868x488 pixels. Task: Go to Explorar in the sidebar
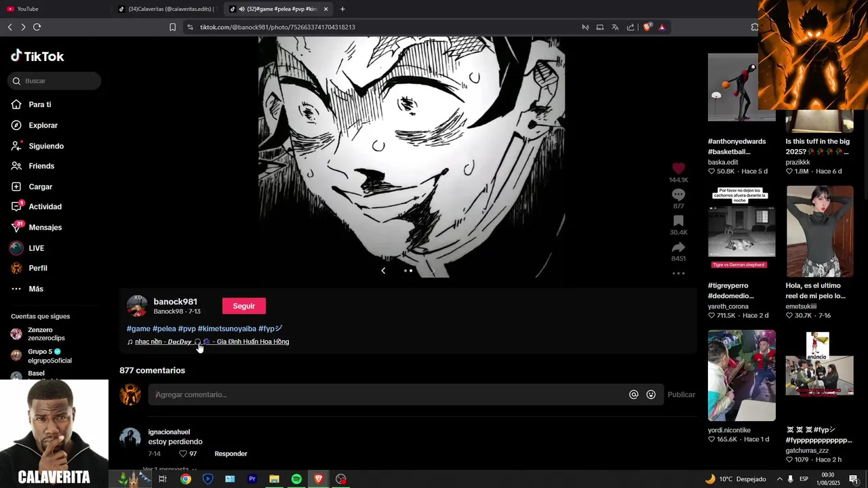pos(43,125)
